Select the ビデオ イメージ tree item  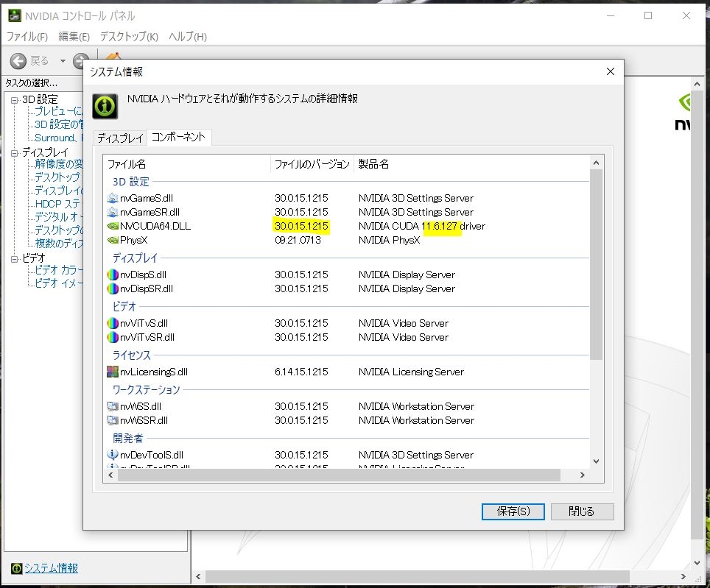pos(58,283)
